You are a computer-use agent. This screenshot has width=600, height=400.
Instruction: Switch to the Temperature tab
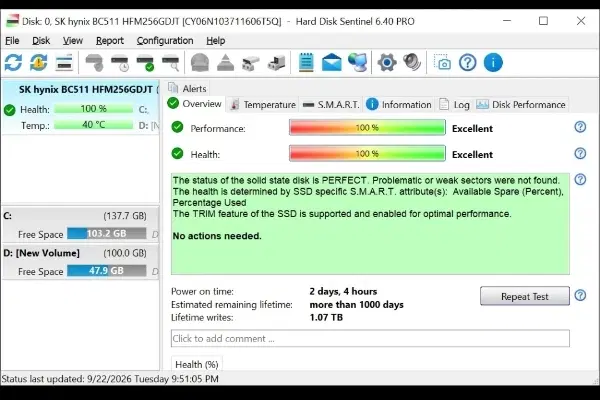pos(263,105)
